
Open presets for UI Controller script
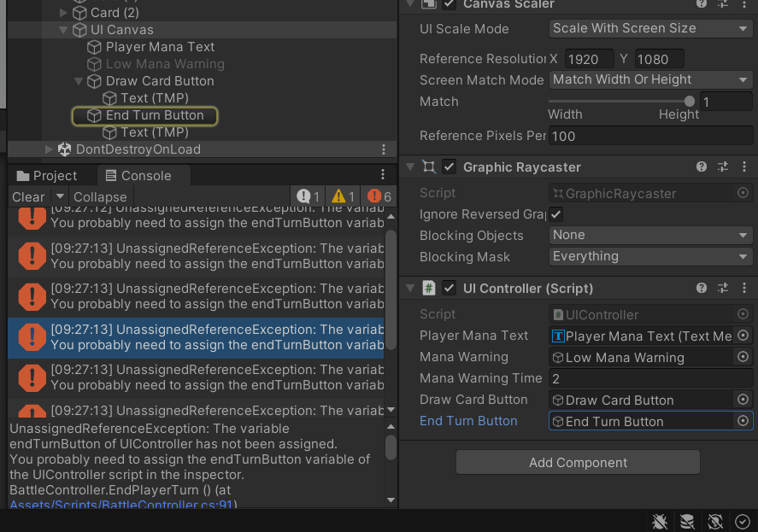coord(723,289)
